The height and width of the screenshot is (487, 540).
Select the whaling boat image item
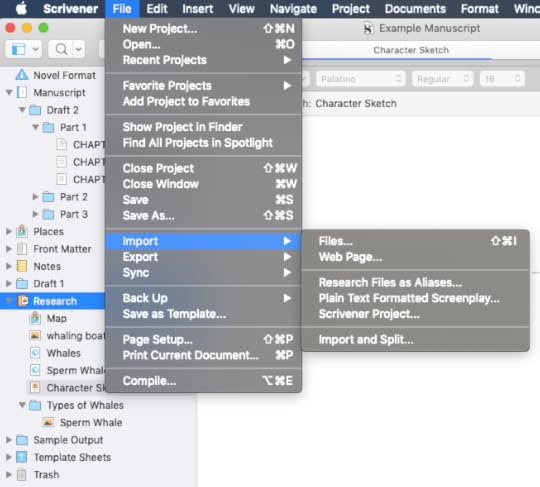coord(67,336)
